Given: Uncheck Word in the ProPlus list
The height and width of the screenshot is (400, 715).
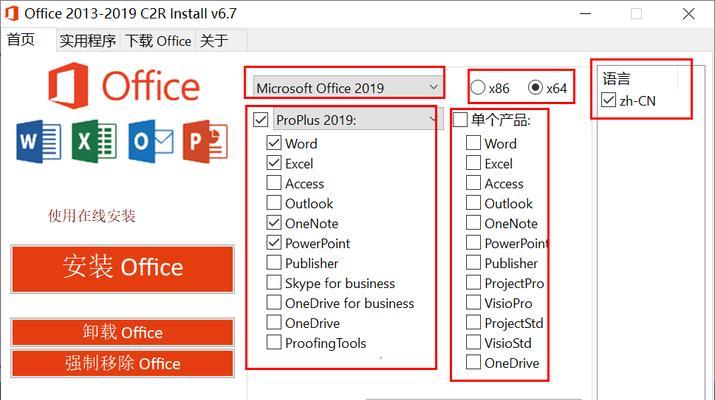Looking at the screenshot, I should [274, 143].
